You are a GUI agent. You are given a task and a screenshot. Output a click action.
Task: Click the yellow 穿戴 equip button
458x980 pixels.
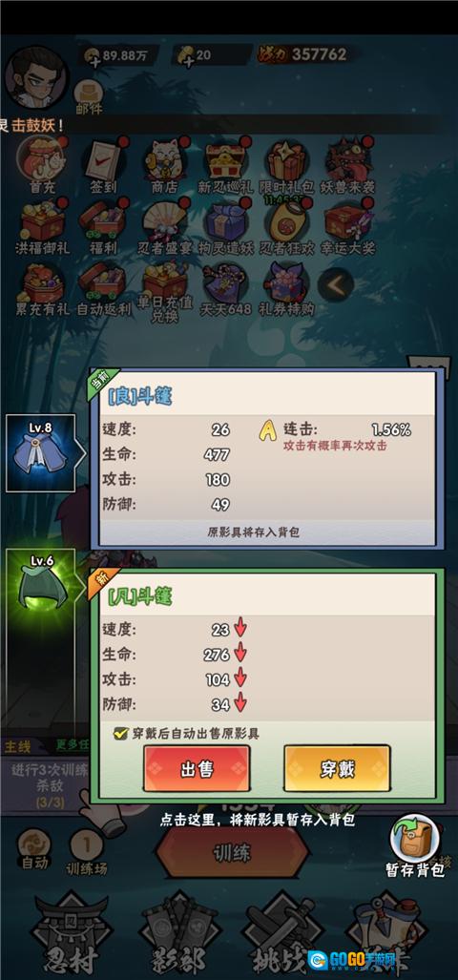(x=338, y=769)
